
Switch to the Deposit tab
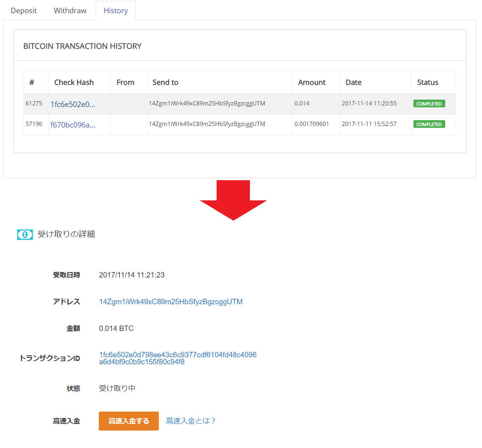pyautogui.click(x=24, y=10)
